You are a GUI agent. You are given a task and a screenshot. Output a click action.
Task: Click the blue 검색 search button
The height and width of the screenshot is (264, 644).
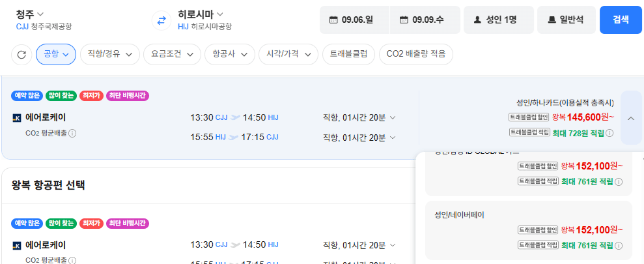click(621, 20)
